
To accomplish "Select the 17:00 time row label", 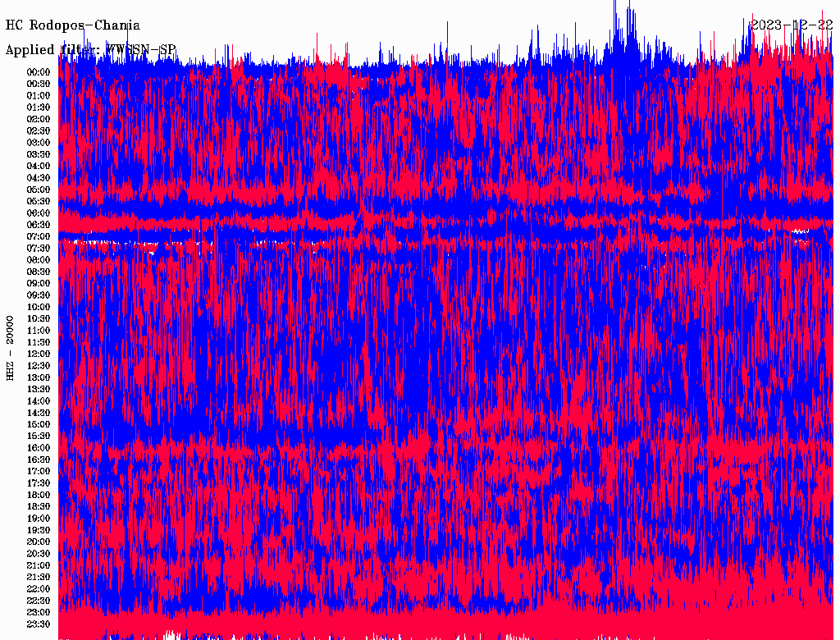I will click(x=39, y=471).
